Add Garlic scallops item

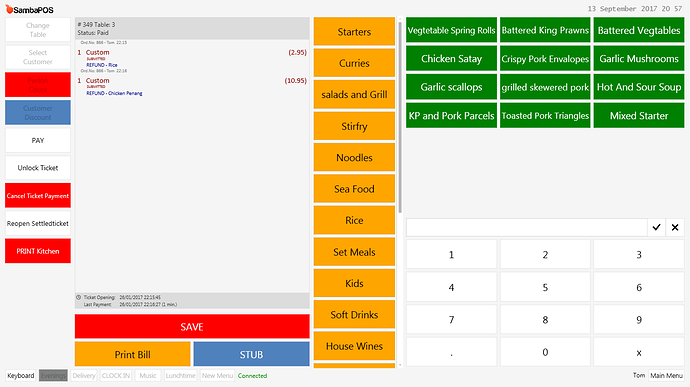click(451, 87)
